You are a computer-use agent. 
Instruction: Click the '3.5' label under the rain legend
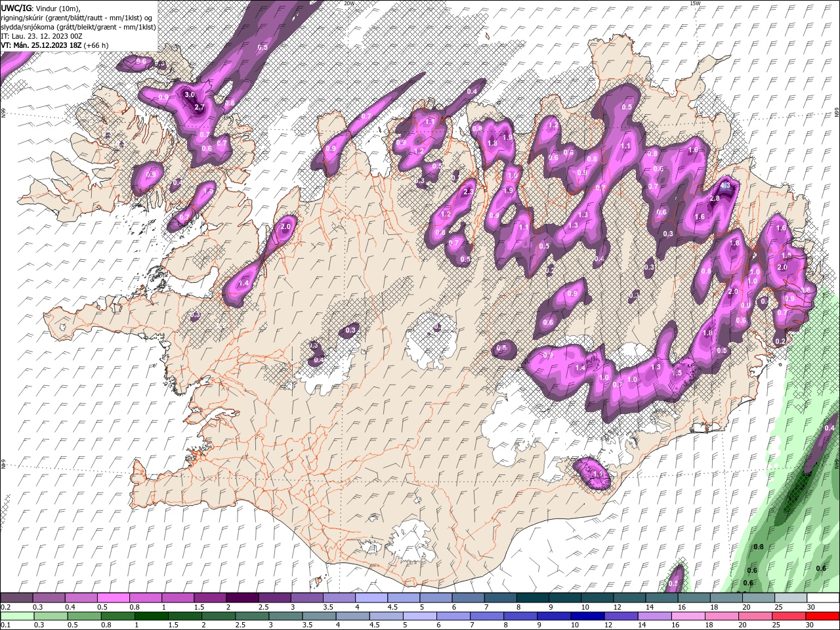[x=308, y=625]
